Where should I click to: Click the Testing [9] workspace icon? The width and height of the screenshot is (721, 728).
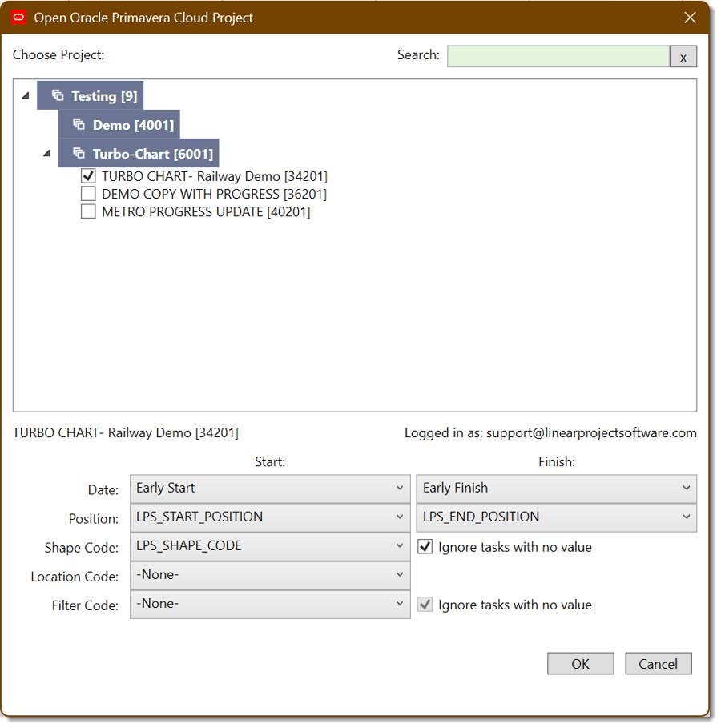[x=58, y=95]
